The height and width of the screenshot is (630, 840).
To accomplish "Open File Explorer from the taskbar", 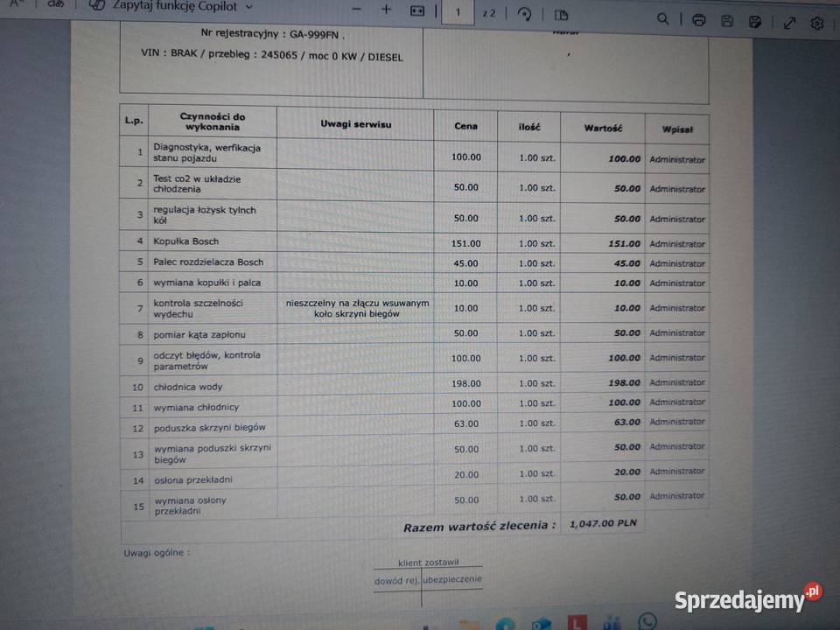I will [x=470, y=625].
